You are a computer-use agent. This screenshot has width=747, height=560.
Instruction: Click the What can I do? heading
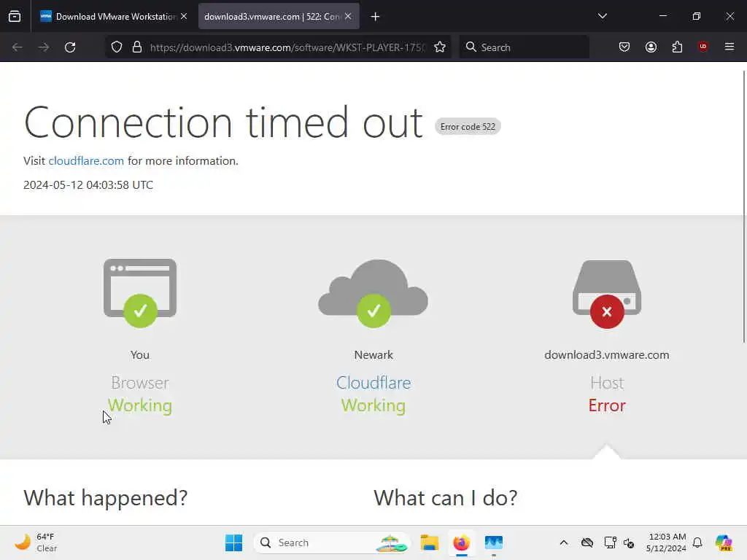pos(446,498)
